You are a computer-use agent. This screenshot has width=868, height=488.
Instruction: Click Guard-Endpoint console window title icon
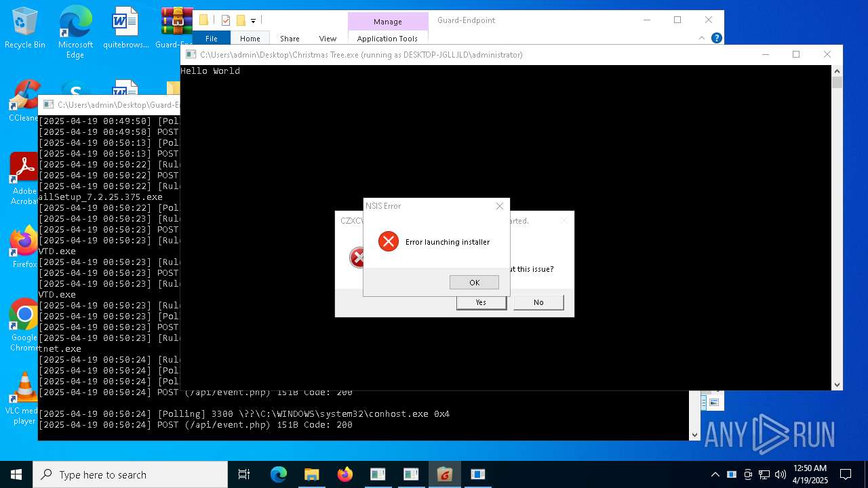tap(48, 104)
